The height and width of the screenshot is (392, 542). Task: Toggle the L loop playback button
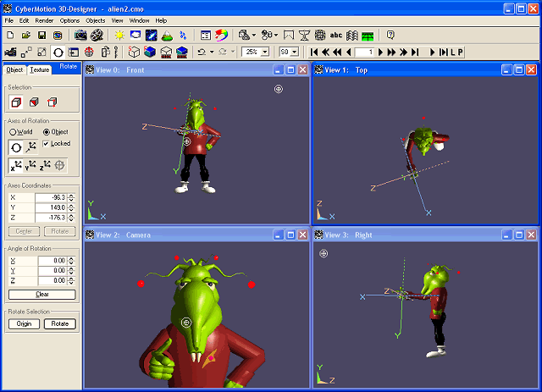(452, 52)
